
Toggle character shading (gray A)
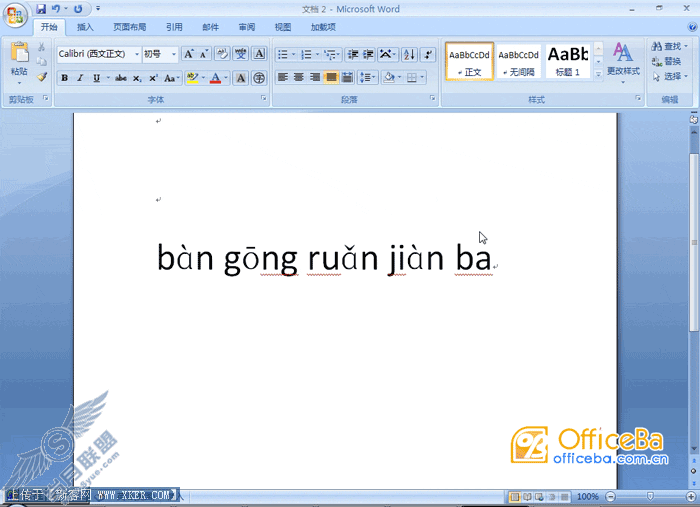point(241,78)
